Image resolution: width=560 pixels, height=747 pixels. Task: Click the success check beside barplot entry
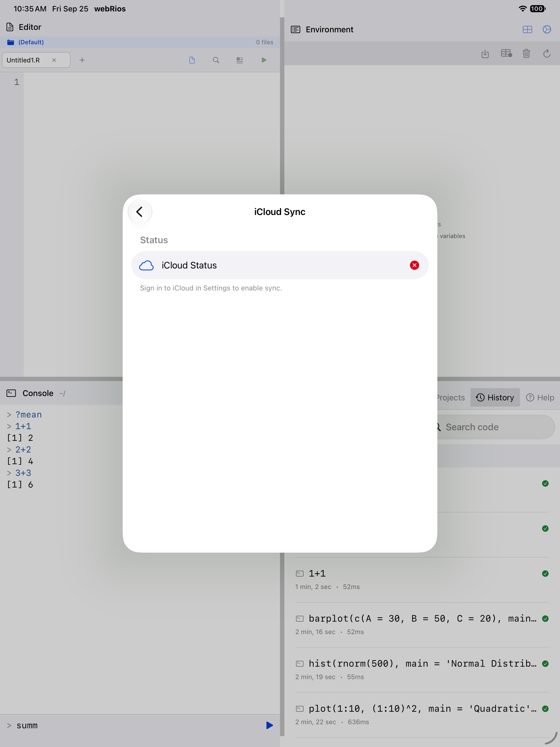coord(545,619)
